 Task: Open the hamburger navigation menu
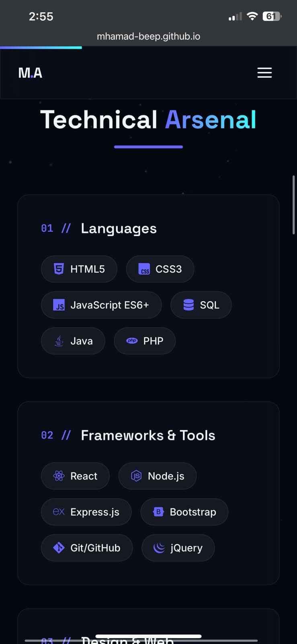[x=264, y=72]
